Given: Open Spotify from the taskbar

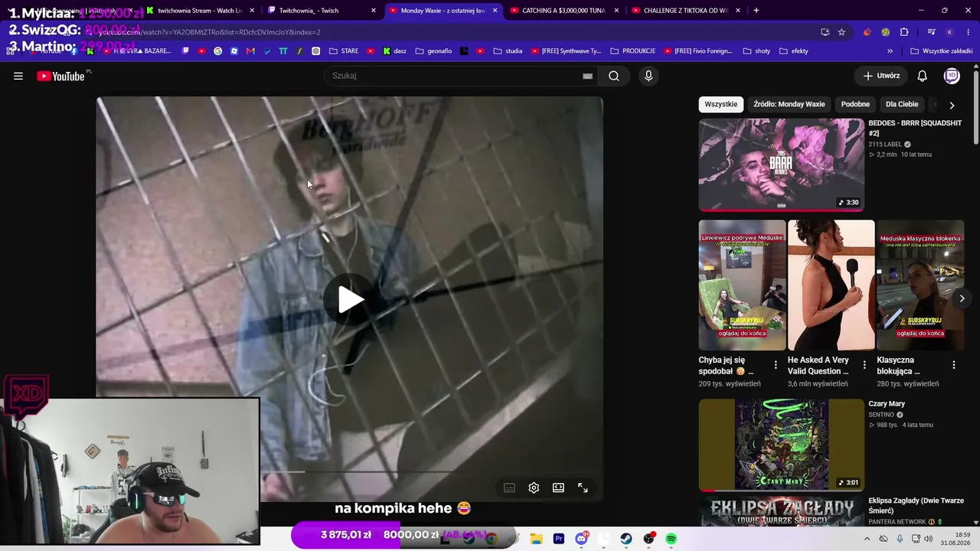Looking at the screenshot, I should click(671, 539).
